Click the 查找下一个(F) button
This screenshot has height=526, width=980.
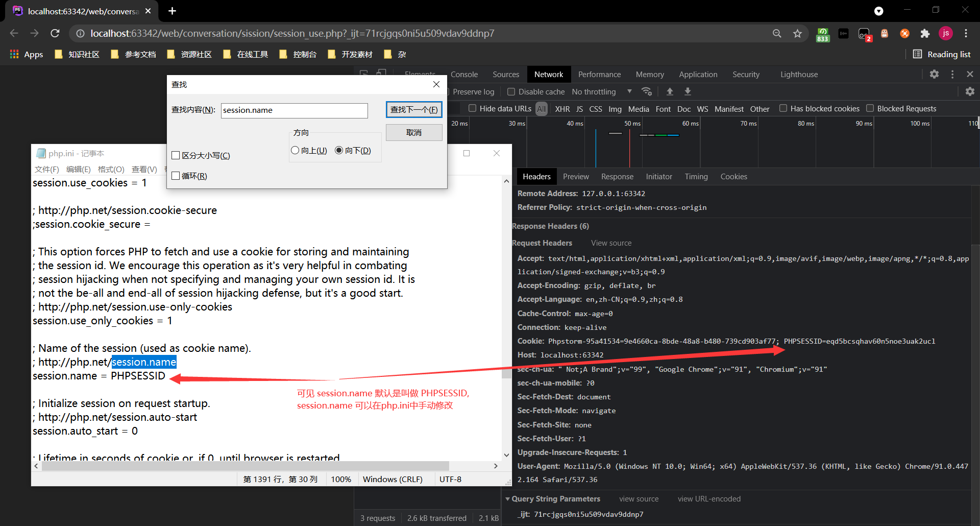[x=414, y=109]
